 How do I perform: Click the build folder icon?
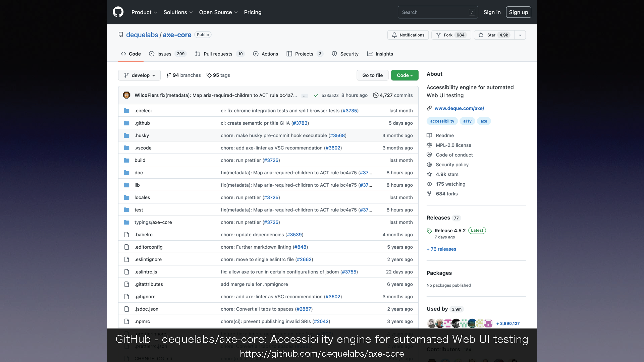click(126, 160)
